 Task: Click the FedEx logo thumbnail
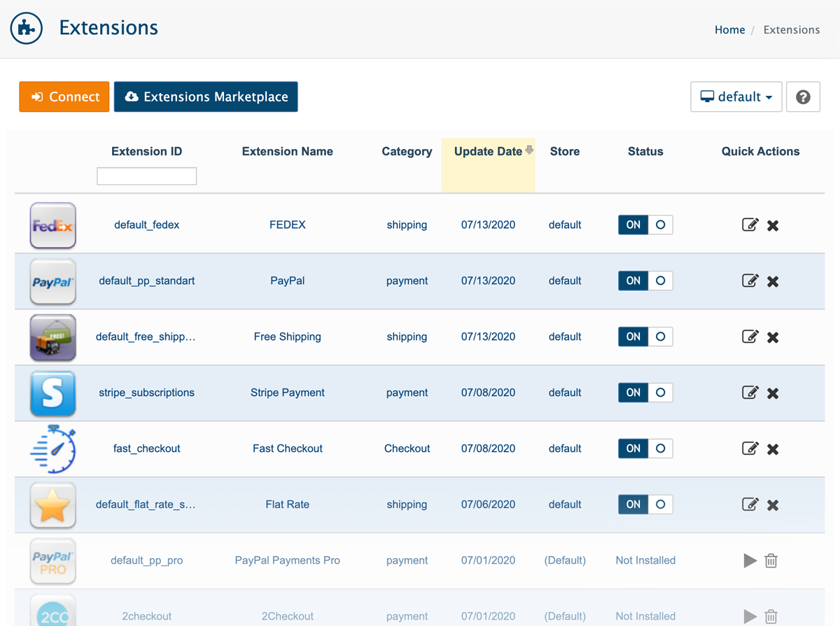coord(53,225)
